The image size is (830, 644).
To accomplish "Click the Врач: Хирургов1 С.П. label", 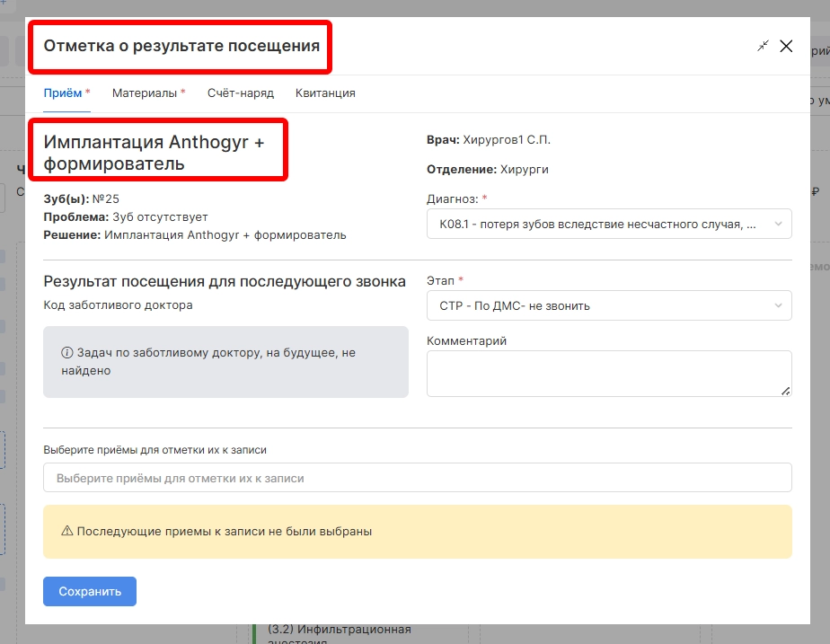I will pos(488,140).
